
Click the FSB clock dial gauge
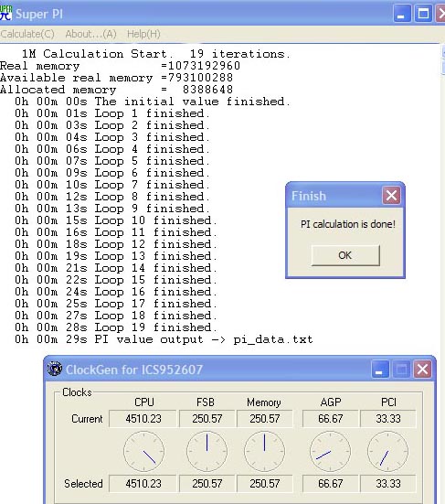(207, 452)
